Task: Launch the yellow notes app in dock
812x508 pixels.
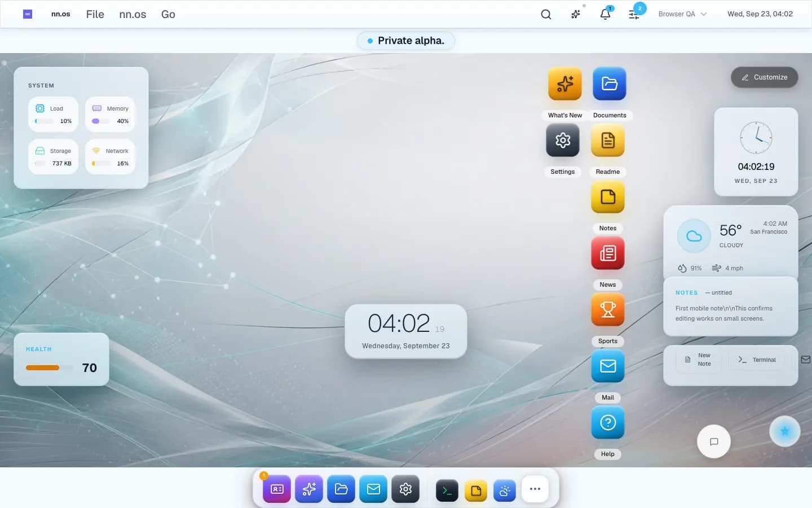Action: [476, 491]
